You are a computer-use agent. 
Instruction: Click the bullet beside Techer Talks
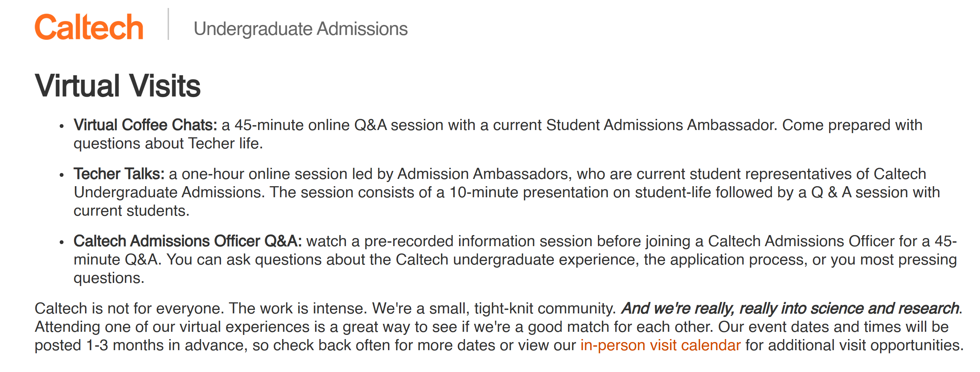tap(62, 175)
